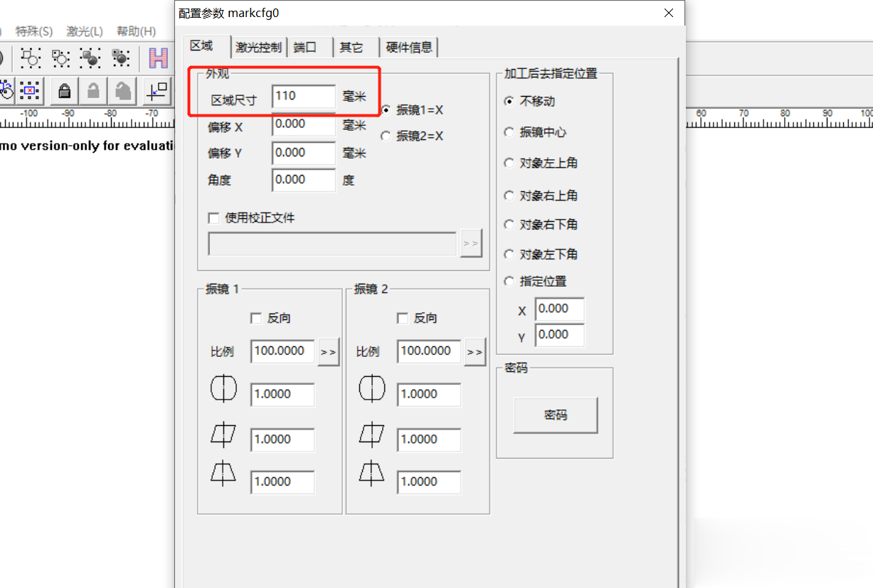This screenshot has height=588, width=873.
Task: Click the correction file path field
Action: (332, 243)
